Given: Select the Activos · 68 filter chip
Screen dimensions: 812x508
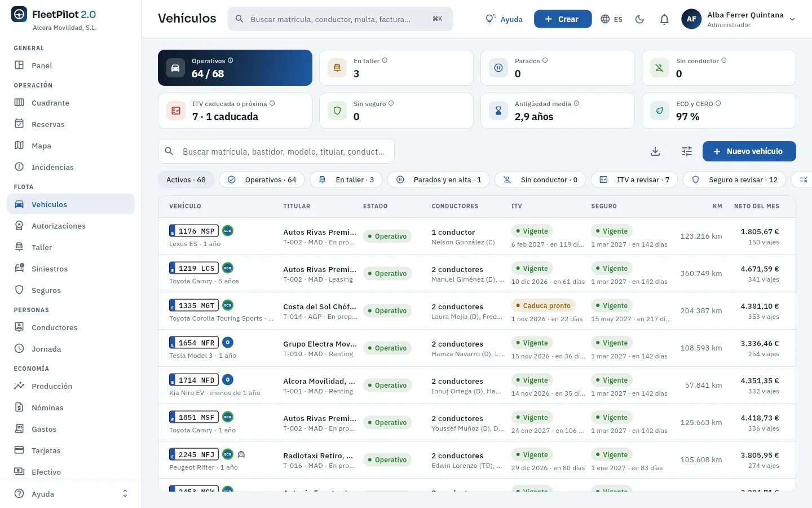Looking at the screenshot, I should (x=186, y=179).
